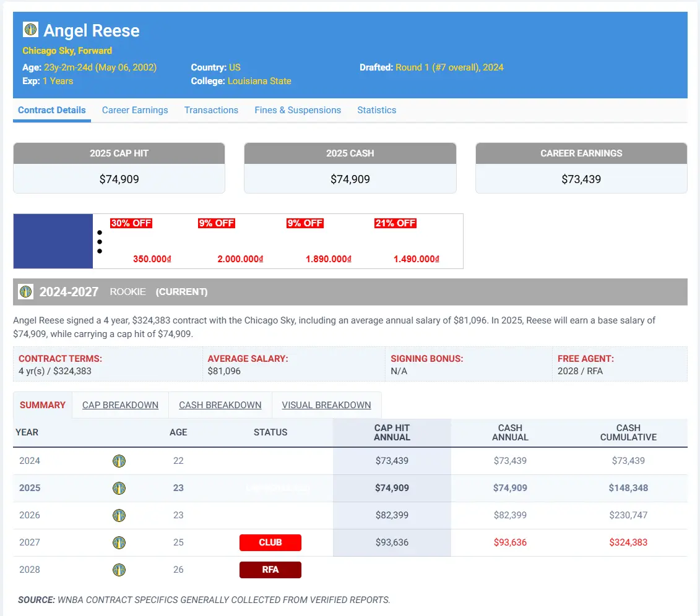Click the Chicago Sky, Forward team link
The height and width of the screenshot is (616, 700).
[67, 51]
